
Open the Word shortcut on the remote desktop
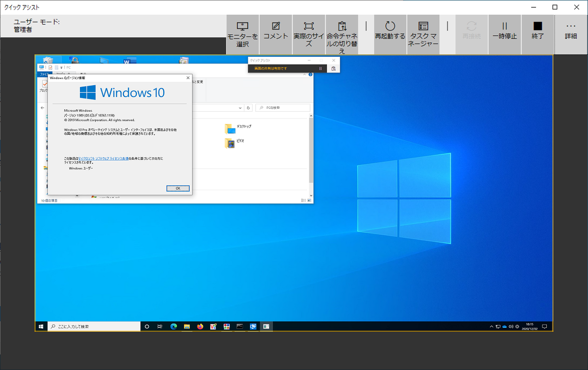click(x=130, y=61)
